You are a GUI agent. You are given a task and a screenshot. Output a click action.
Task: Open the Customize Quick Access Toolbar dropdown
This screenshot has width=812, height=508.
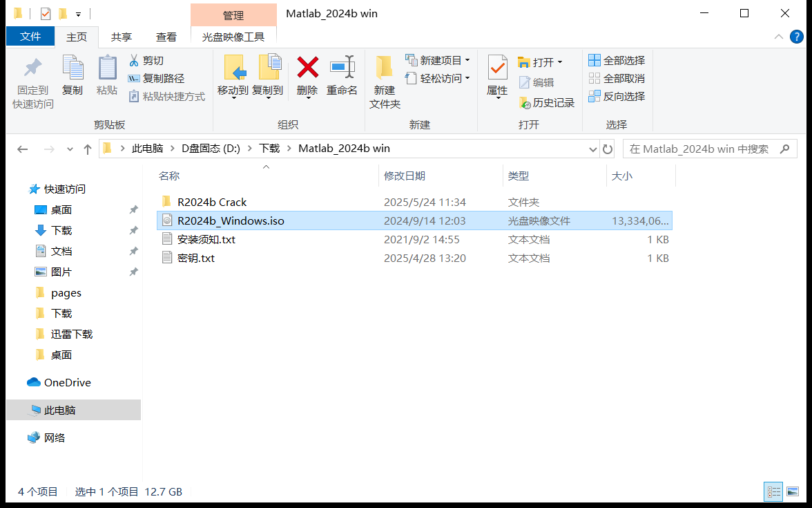78,14
